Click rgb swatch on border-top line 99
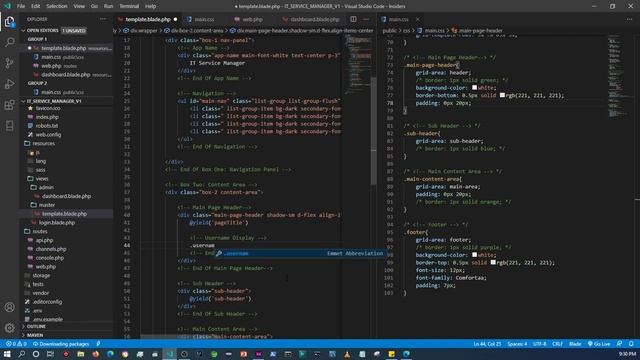The width and height of the screenshot is (640, 360). pyautogui.click(x=493, y=262)
